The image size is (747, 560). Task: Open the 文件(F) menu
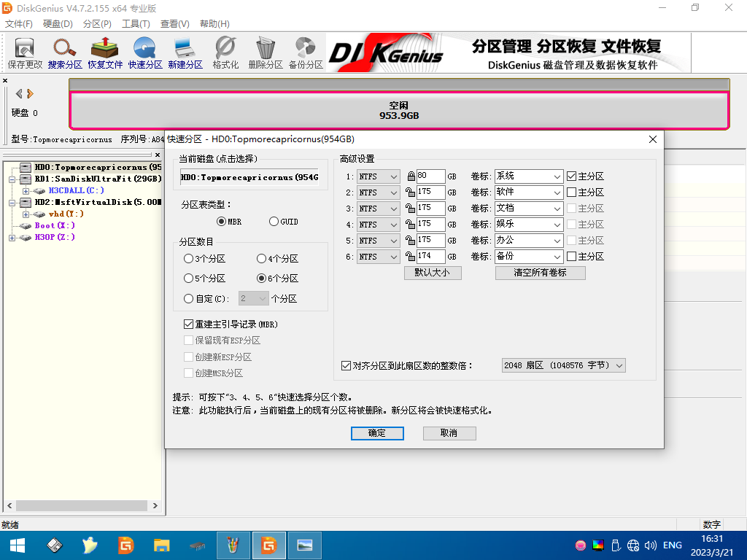pos(18,24)
